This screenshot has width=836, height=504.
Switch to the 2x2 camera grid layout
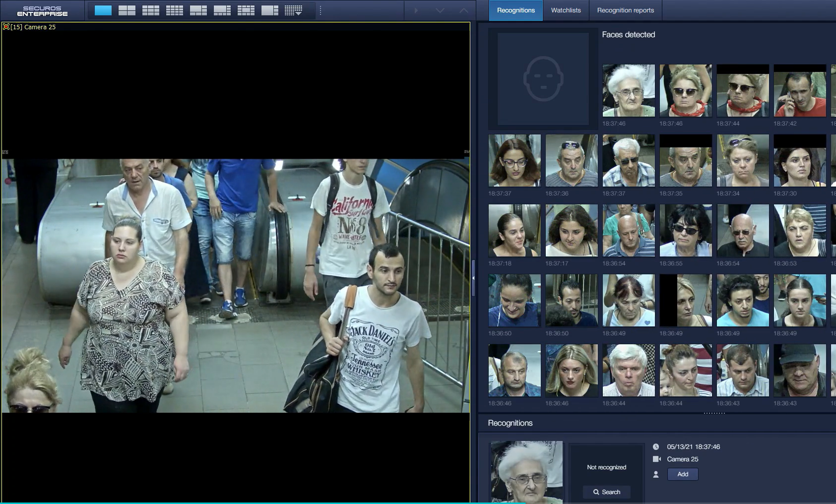click(x=127, y=10)
